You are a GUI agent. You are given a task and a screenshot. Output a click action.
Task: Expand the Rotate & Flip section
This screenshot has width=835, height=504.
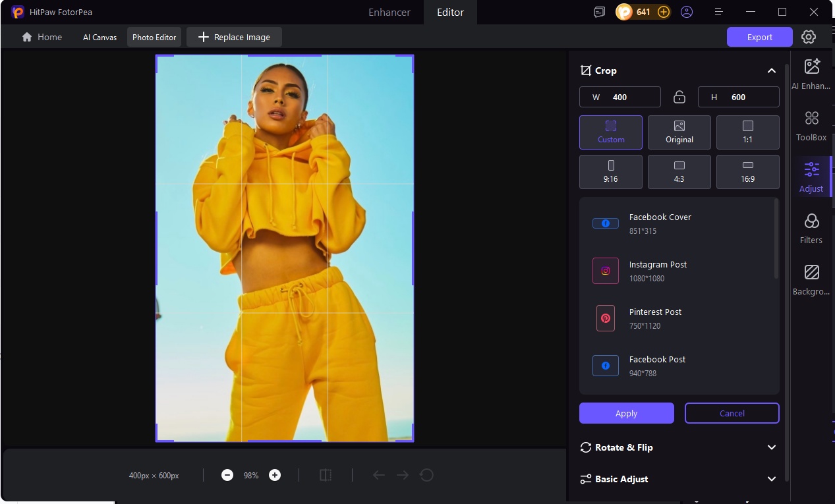point(771,447)
